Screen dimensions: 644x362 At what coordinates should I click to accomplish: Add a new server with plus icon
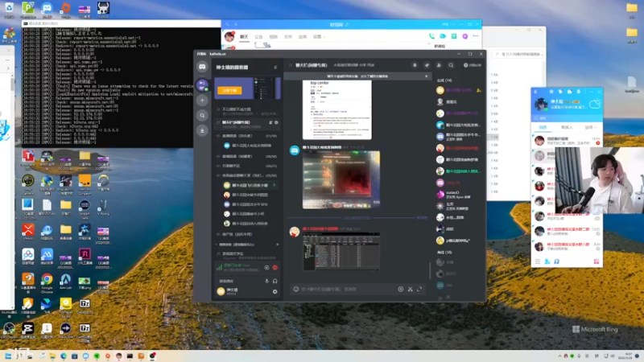click(202, 100)
